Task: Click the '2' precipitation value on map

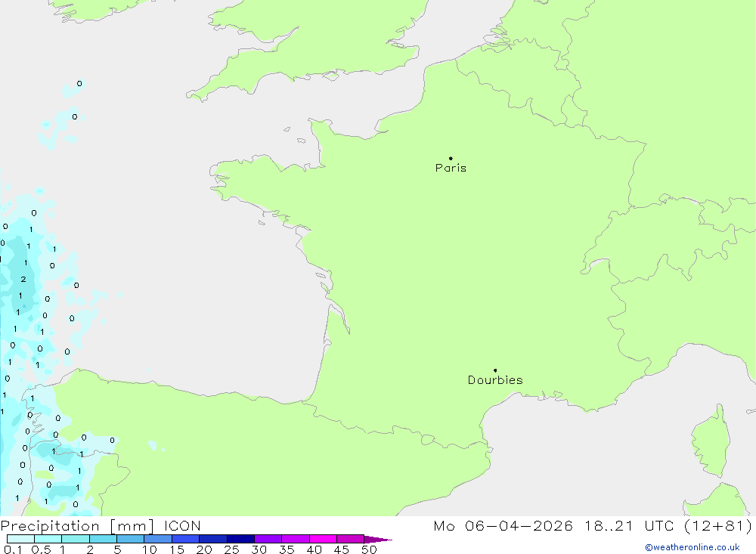Action: click(x=23, y=279)
